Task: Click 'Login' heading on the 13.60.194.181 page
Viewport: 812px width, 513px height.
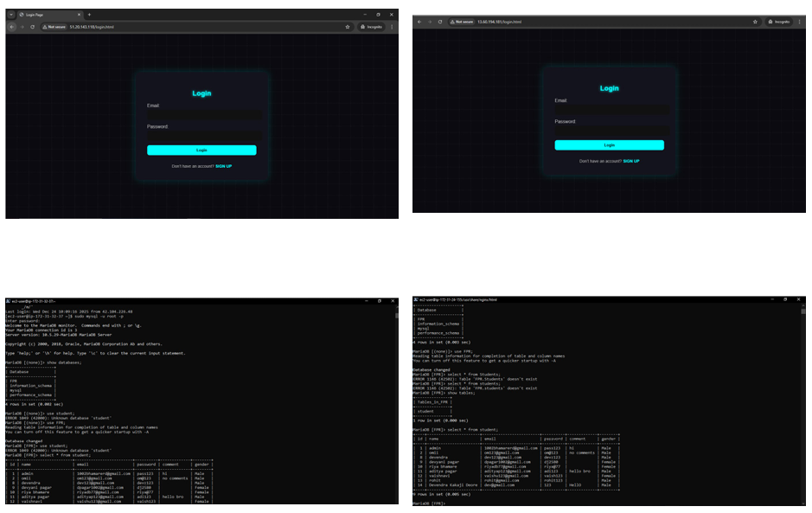Action: [609, 88]
